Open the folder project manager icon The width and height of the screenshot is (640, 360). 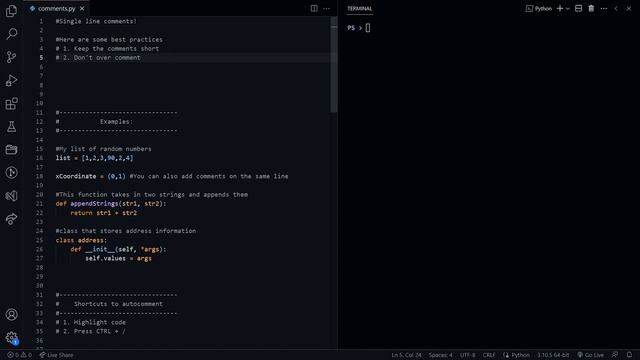pos(11,150)
